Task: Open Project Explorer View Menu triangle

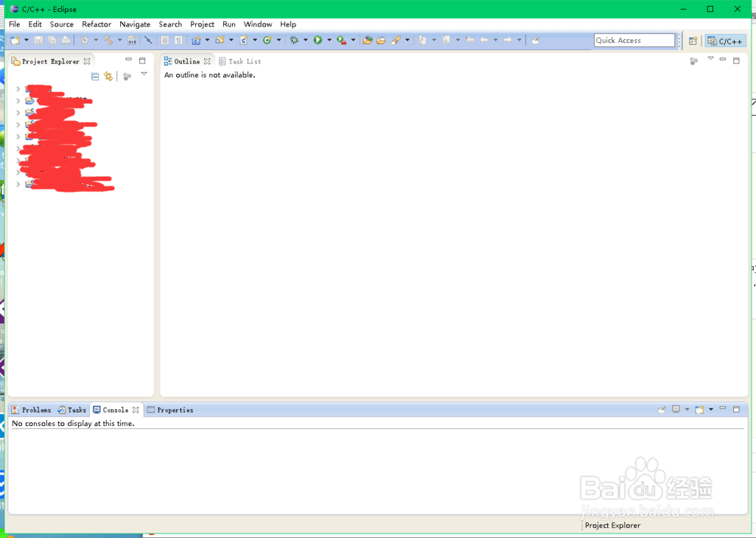Action: coord(144,74)
